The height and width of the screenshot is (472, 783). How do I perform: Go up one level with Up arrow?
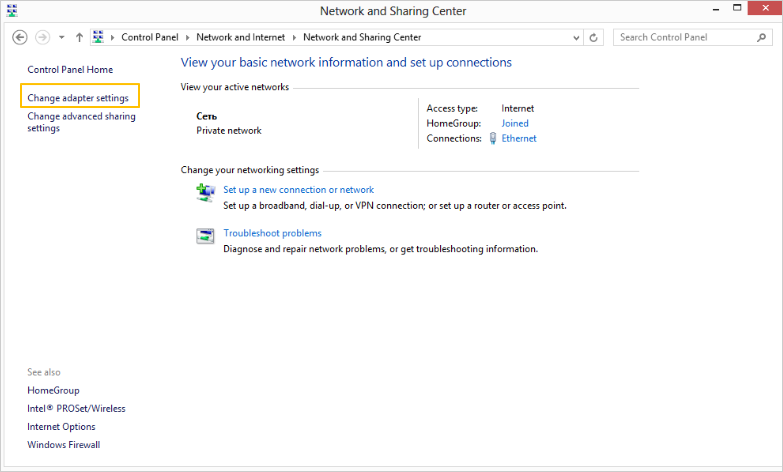pos(79,37)
